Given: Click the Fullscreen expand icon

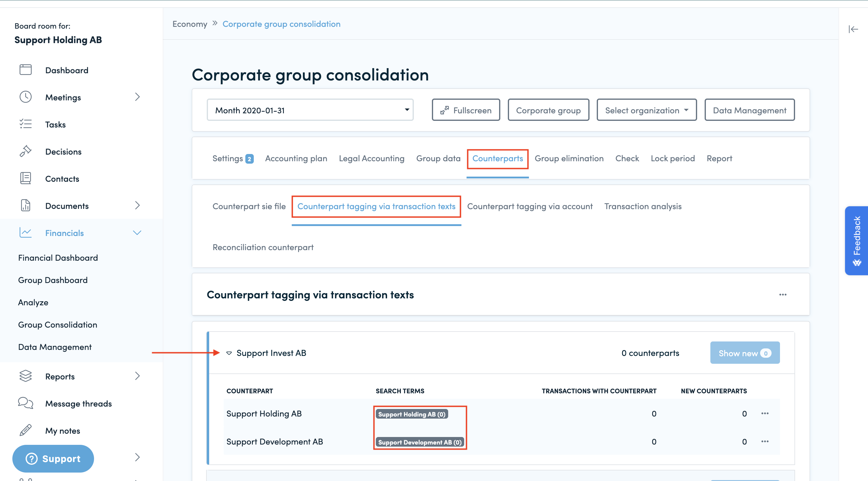Looking at the screenshot, I should [x=445, y=111].
